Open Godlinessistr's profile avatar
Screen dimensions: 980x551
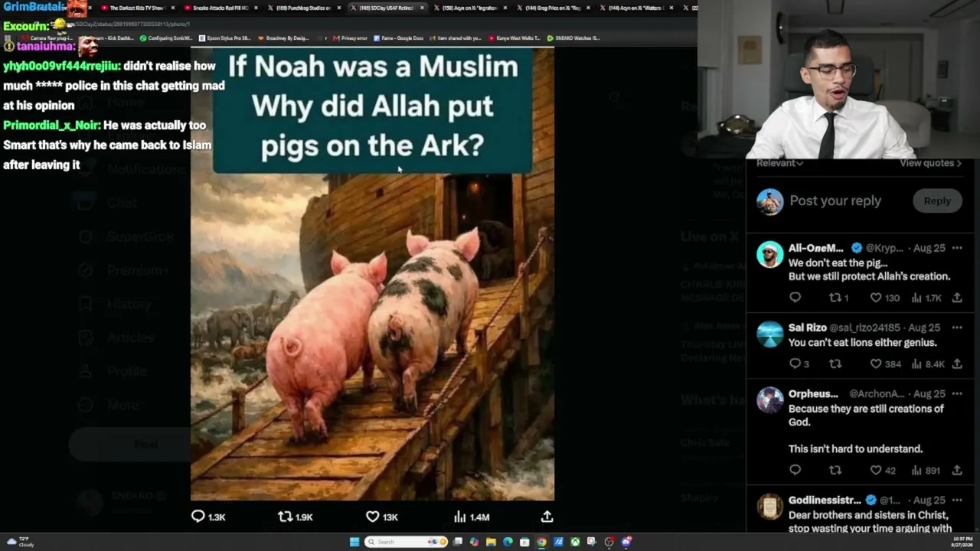(770, 507)
